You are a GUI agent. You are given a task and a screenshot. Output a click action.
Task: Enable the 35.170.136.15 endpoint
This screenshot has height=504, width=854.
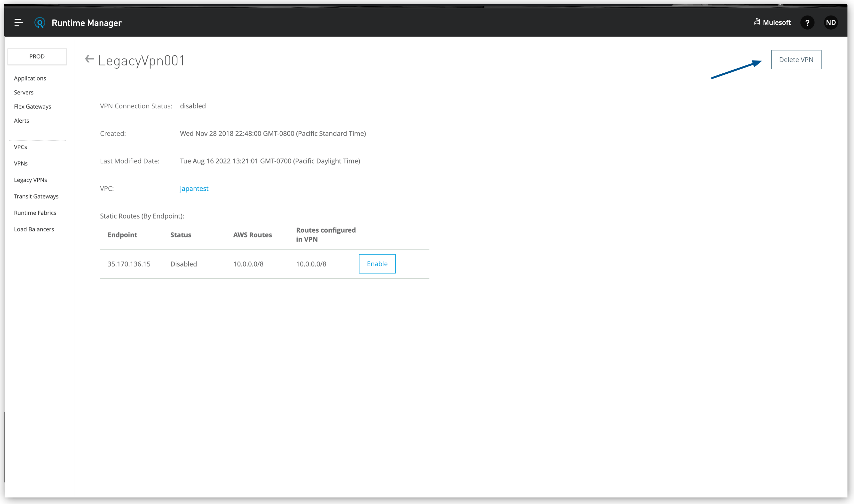tap(377, 264)
